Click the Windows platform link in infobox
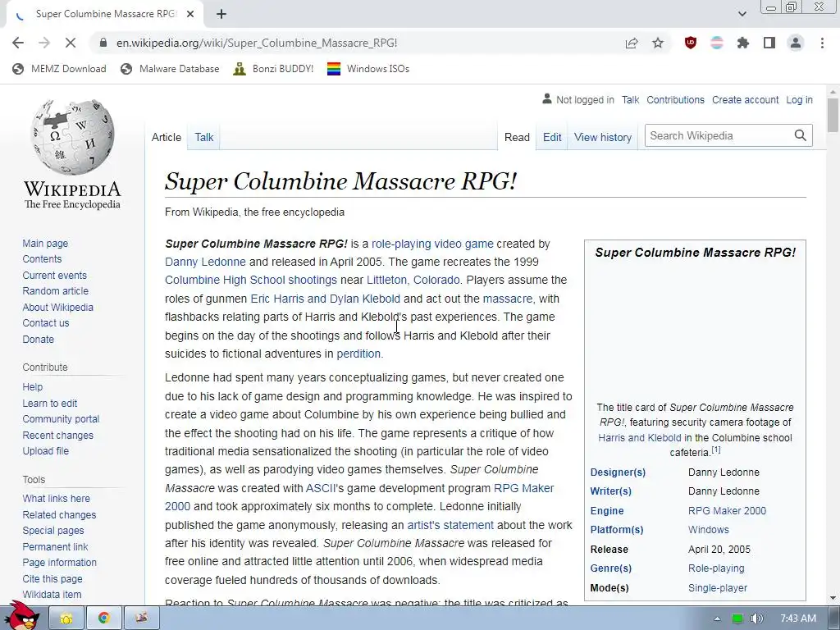The height and width of the screenshot is (630, 840). click(x=708, y=530)
